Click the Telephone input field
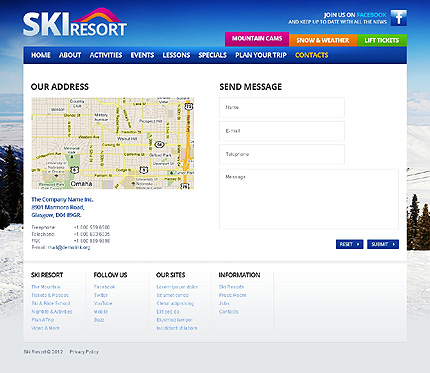This screenshot has width=430, height=373. click(282, 154)
